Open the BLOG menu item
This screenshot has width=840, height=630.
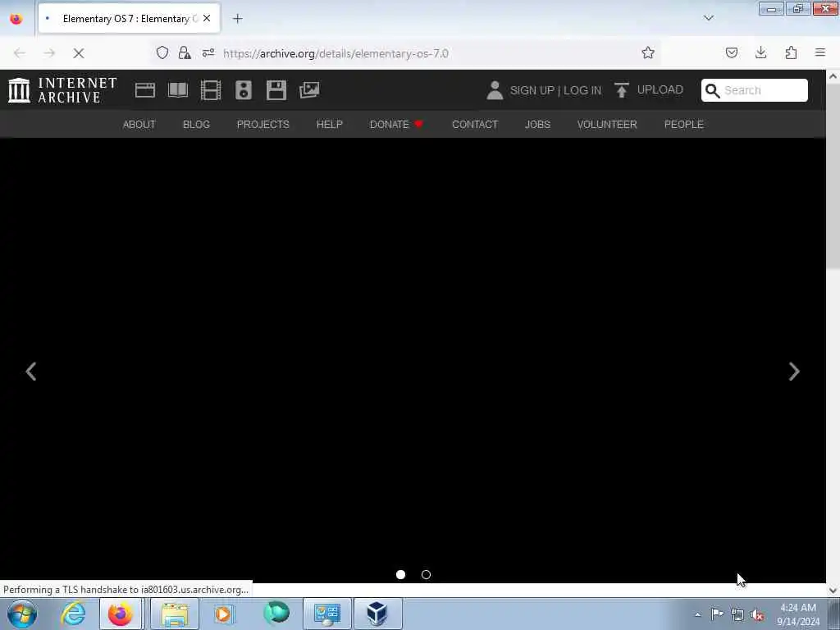(196, 125)
